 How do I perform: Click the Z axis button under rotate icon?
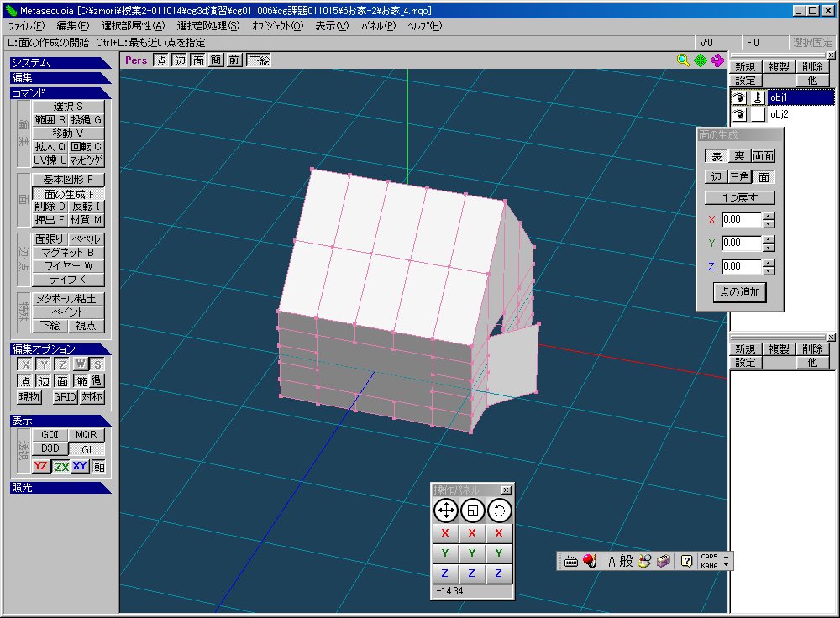pyautogui.click(x=499, y=573)
